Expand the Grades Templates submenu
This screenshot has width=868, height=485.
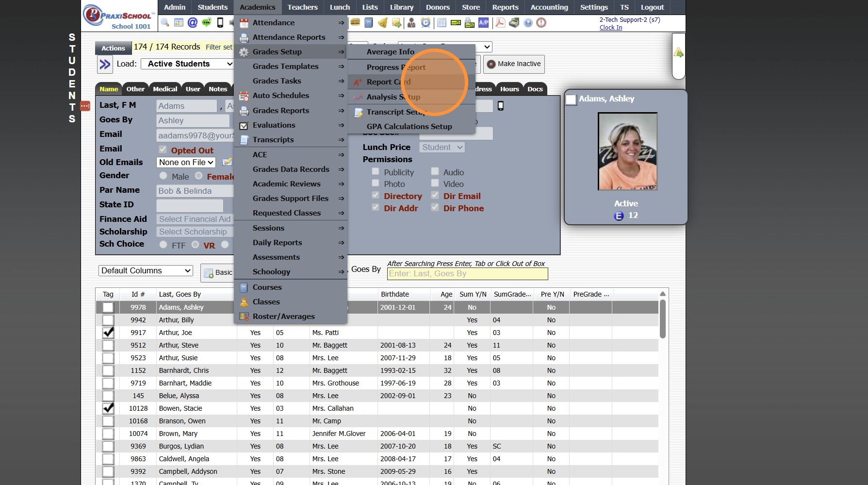(x=291, y=67)
